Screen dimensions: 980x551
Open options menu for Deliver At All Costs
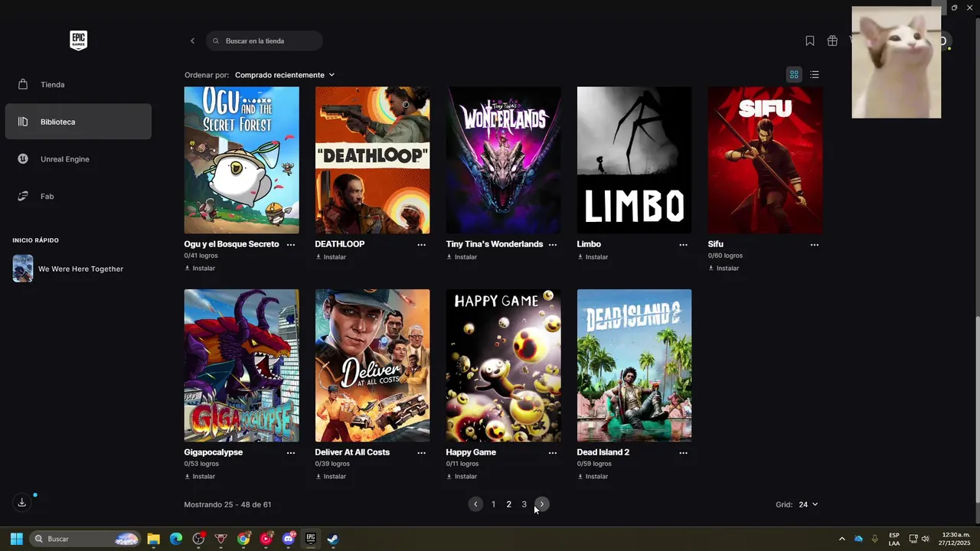(x=422, y=453)
